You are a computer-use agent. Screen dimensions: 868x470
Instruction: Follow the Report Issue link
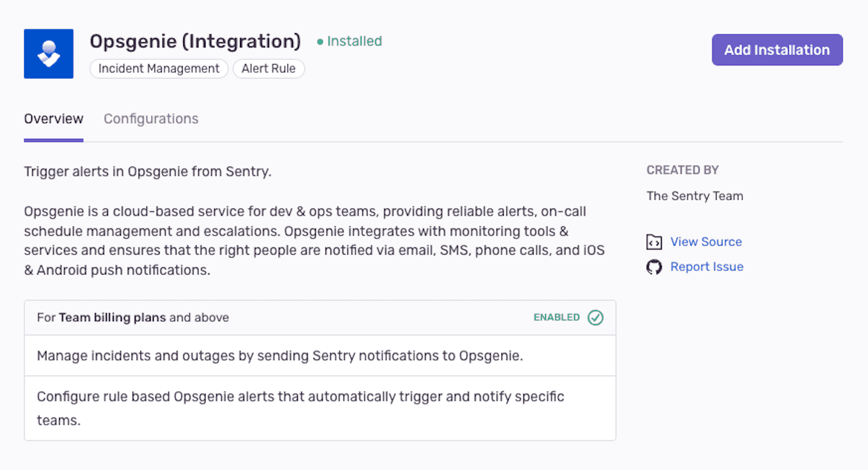[706, 267]
